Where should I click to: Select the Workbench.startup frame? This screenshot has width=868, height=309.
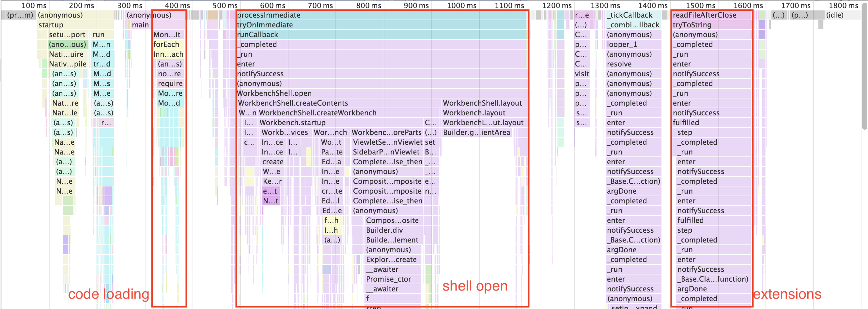341,123
